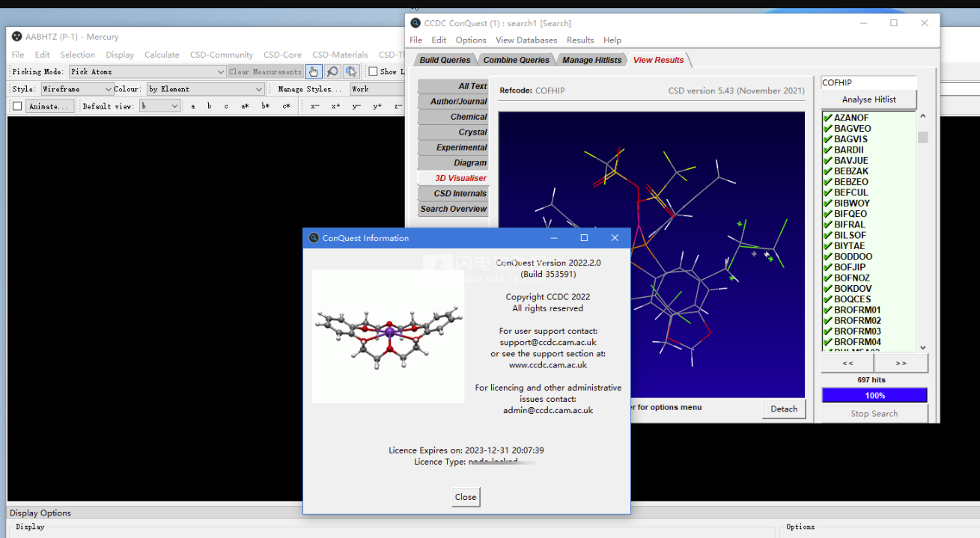Go to previous hit with << button

pyautogui.click(x=847, y=363)
